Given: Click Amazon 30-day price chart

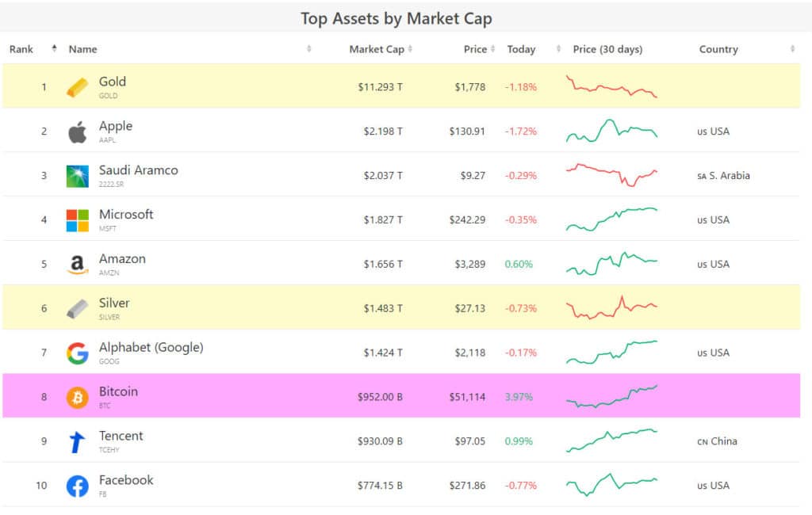Looking at the screenshot, I should click(x=611, y=264).
